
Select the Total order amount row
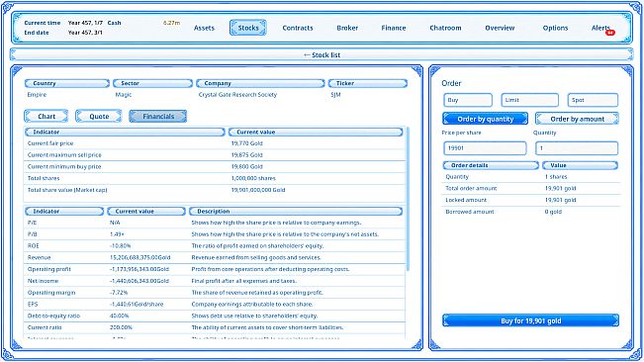(530, 188)
